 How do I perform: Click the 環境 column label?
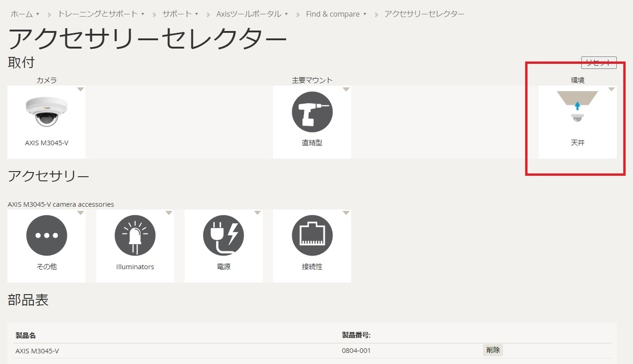578,80
